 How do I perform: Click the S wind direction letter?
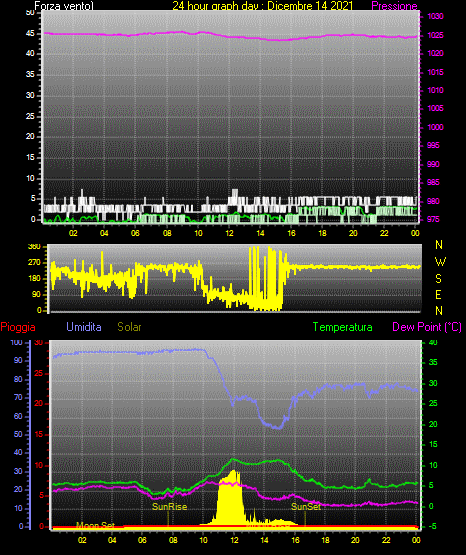click(438, 279)
